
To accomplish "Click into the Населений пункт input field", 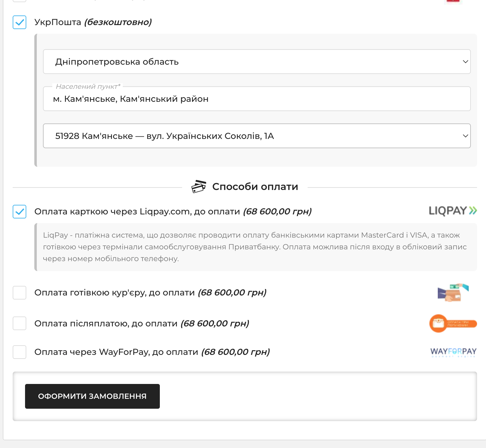I will (257, 99).
